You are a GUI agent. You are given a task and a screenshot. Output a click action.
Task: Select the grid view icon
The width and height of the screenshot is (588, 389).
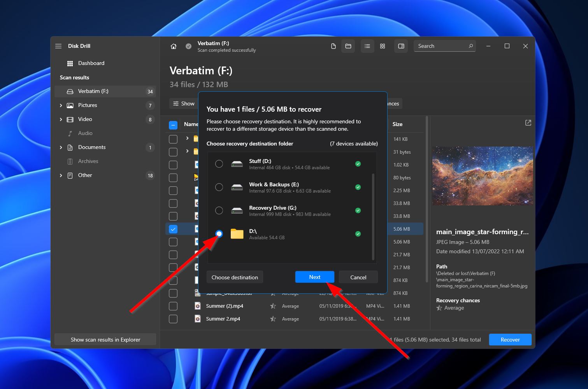tap(383, 46)
